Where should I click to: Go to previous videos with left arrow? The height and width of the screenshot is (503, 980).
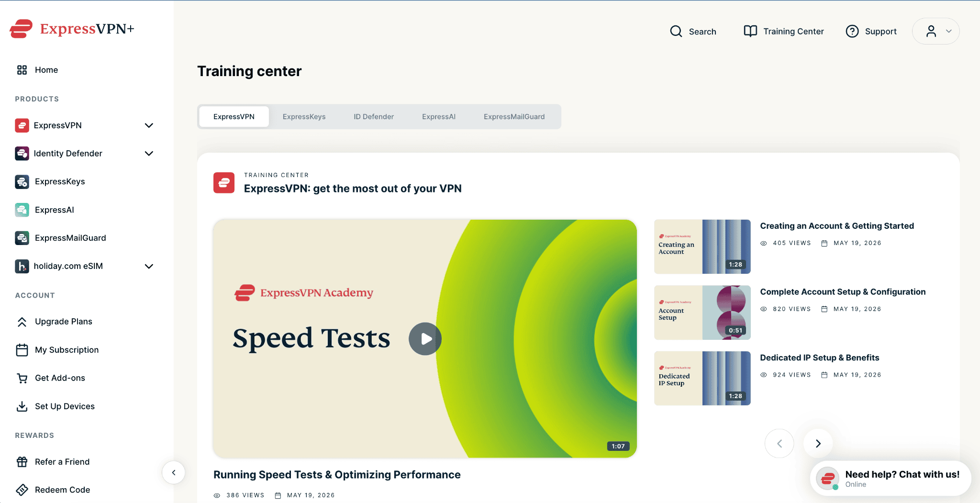coord(780,444)
